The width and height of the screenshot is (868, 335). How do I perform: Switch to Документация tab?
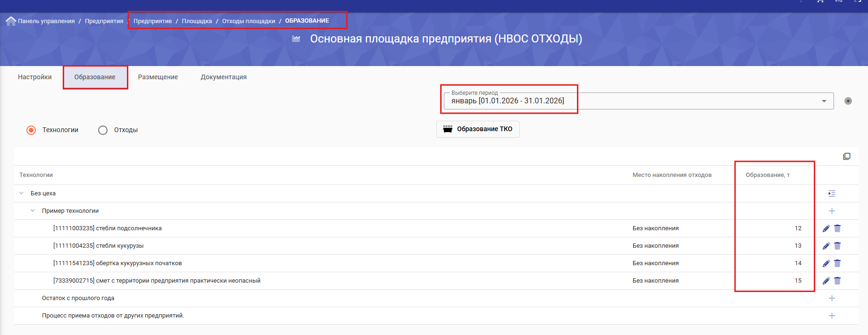224,77
